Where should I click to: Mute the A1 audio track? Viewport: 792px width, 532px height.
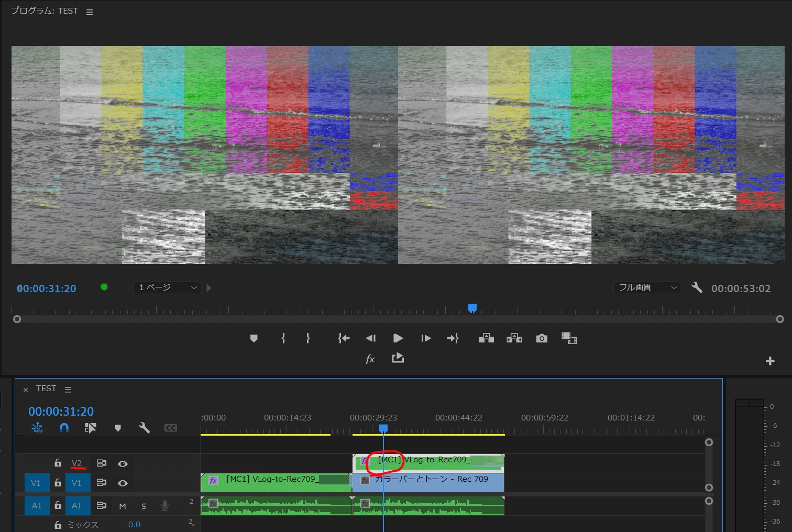[x=123, y=506]
